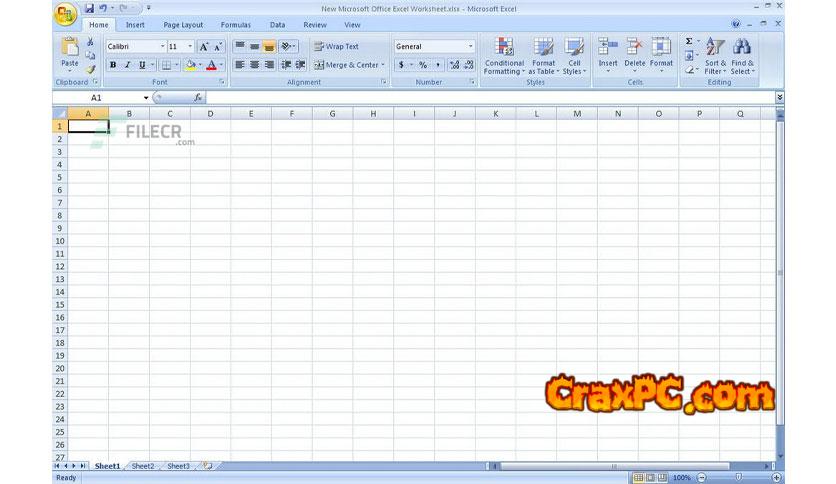This screenshot has height=484, width=836.
Task: Click the Save icon in Quick Access Toolbar
Action: click(x=89, y=8)
